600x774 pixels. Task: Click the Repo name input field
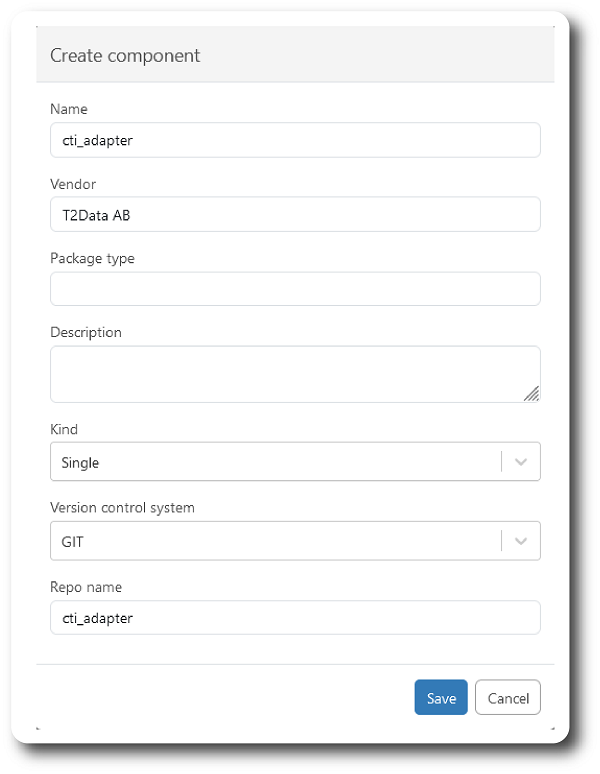[x=295, y=618]
